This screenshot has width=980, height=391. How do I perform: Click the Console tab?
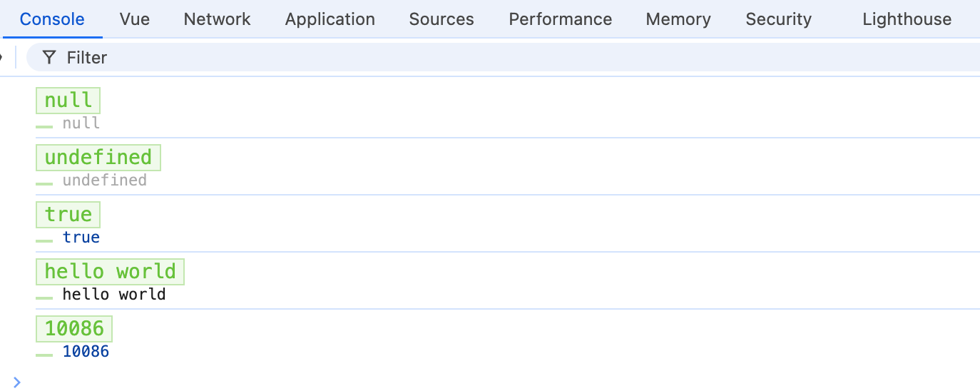click(x=52, y=19)
